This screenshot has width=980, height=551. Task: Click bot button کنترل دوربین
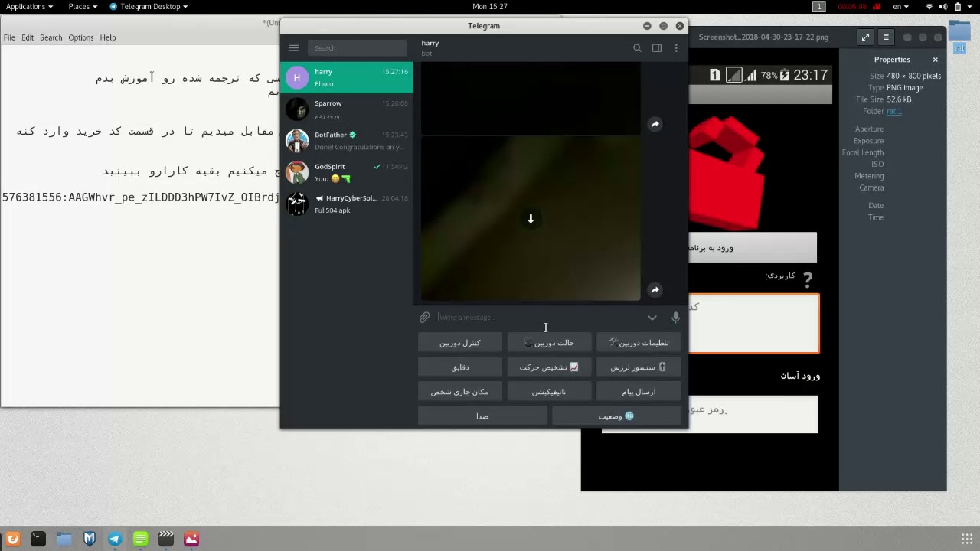pyautogui.click(x=460, y=343)
